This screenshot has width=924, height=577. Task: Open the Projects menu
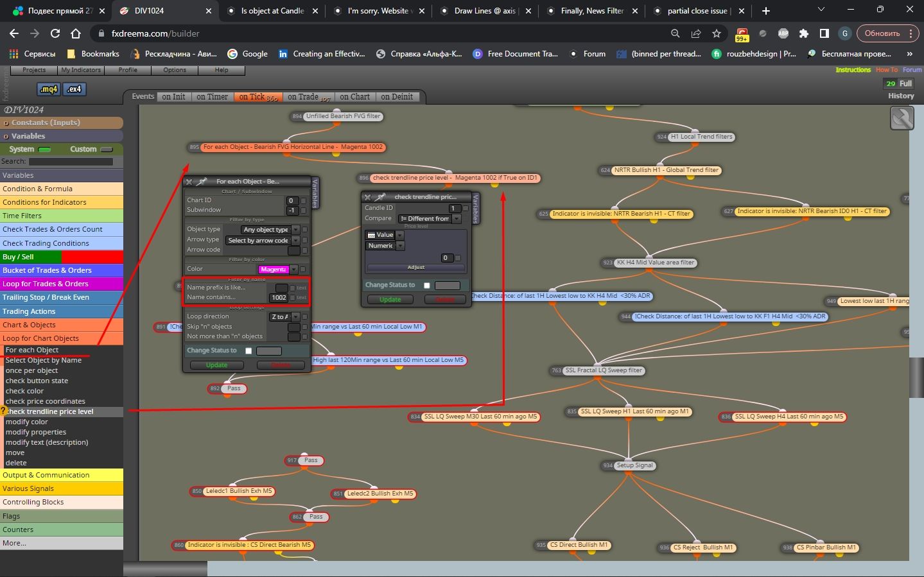(x=34, y=70)
